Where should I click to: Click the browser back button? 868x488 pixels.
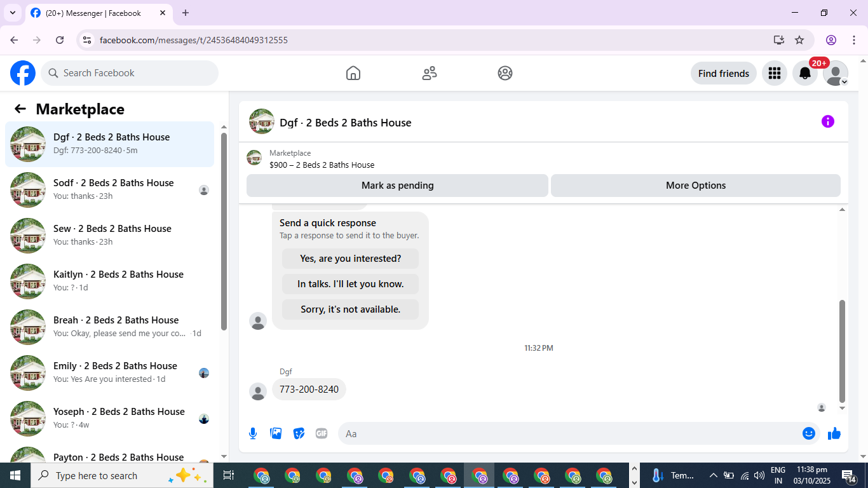click(14, 40)
